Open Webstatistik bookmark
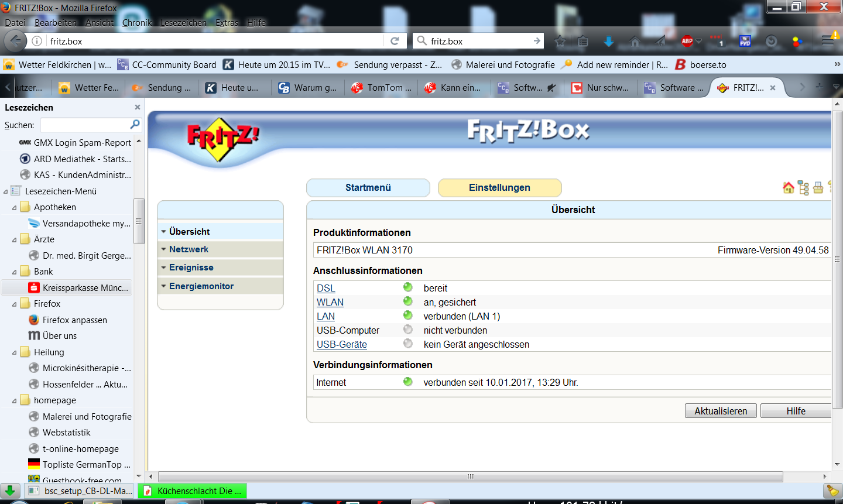Screen dimensions: 843x504 60,432
